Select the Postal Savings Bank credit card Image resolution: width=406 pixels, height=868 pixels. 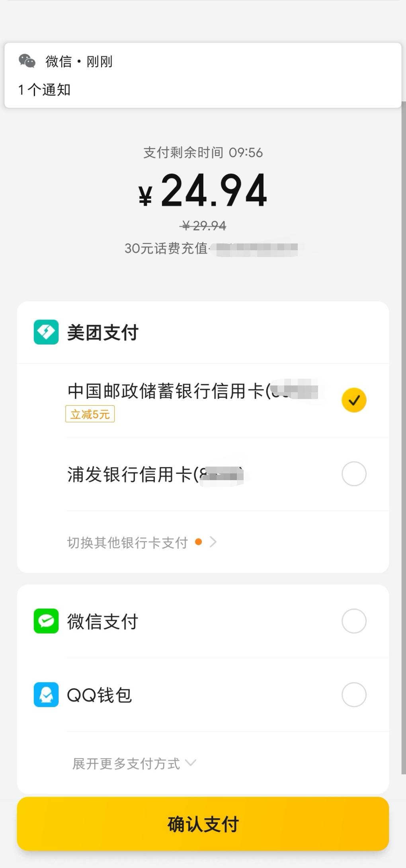[x=191, y=391]
